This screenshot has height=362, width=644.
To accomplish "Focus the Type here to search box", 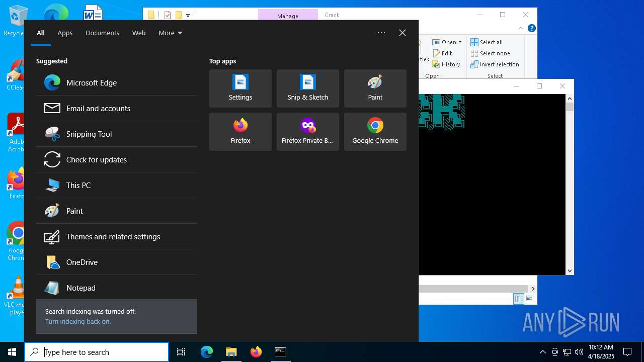I will coord(97,352).
